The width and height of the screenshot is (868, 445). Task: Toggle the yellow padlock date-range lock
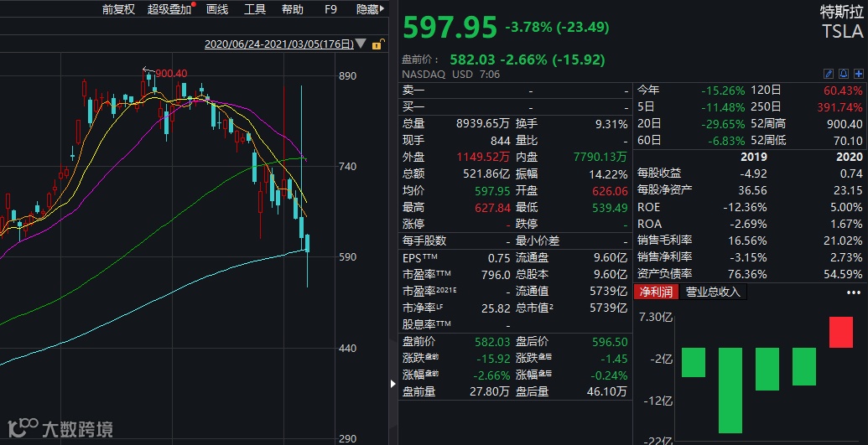point(378,44)
